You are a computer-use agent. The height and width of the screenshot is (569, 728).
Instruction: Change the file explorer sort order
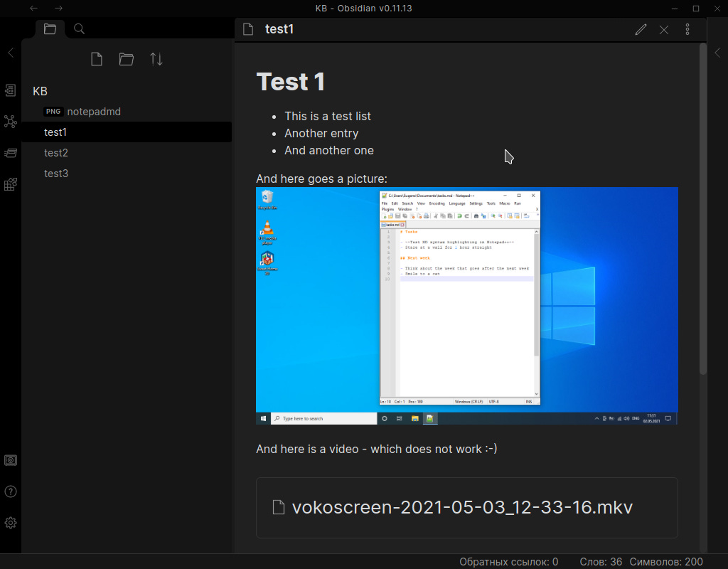pyautogui.click(x=156, y=59)
